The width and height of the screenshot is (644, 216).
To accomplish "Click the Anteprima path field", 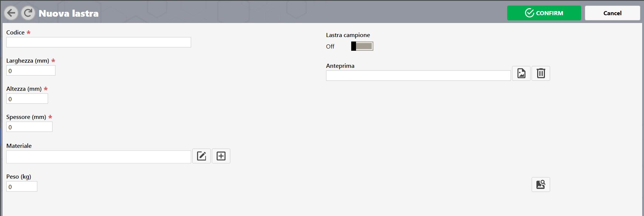I will [x=418, y=76].
